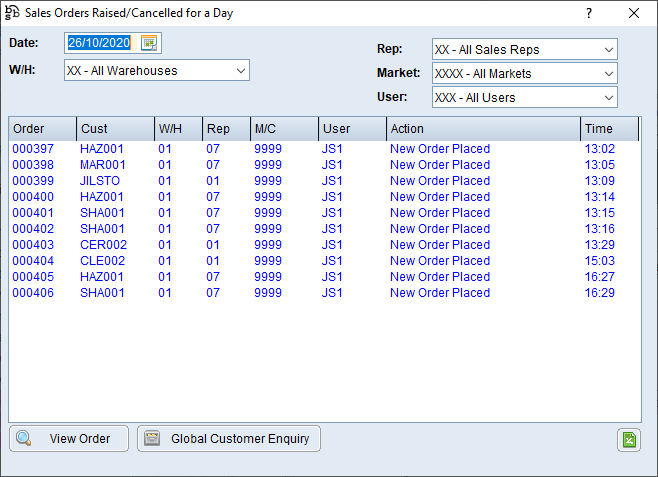Sort by the Time column header

609,129
